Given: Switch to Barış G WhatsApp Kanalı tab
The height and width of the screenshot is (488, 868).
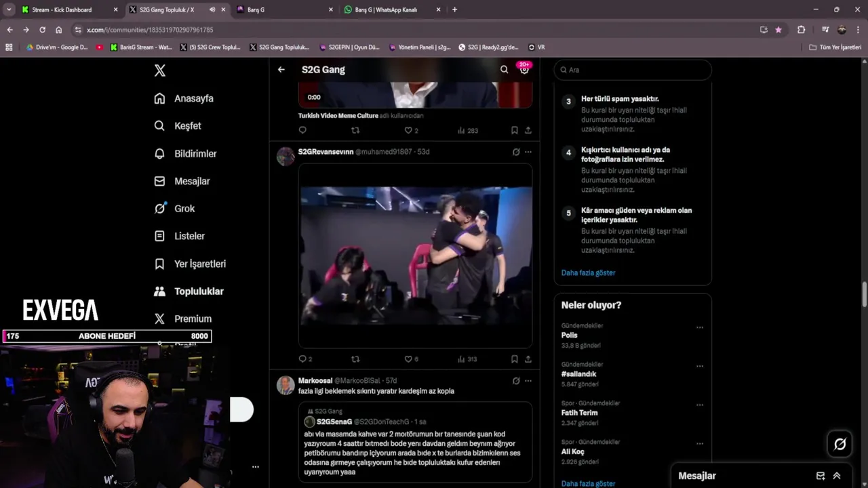Looking at the screenshot, I should click(392, 9).
